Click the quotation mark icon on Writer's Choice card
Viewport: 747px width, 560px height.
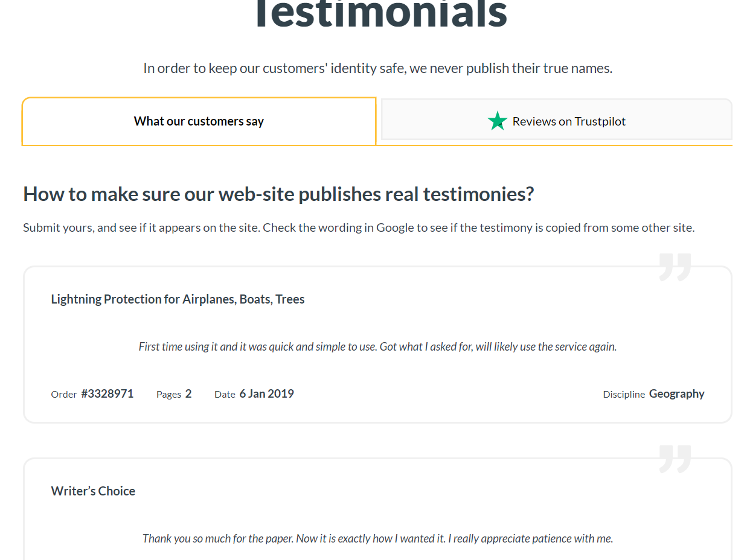(675, 459)
